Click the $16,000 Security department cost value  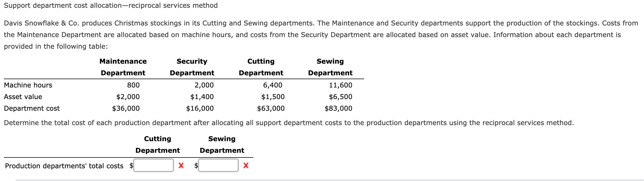pos(200,108)
